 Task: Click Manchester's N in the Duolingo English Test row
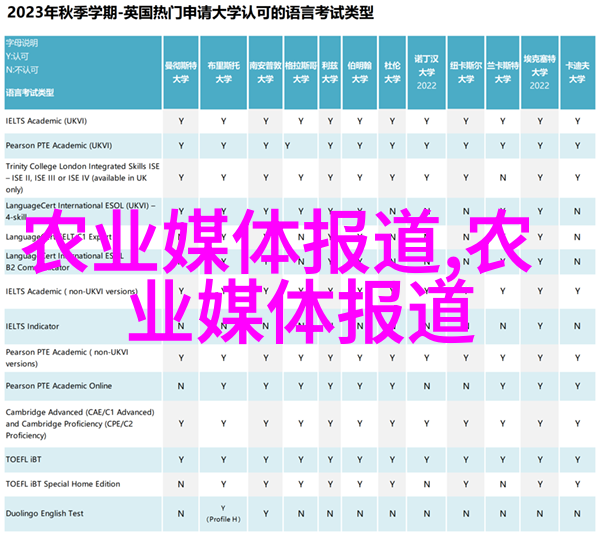tap(181, 514)
